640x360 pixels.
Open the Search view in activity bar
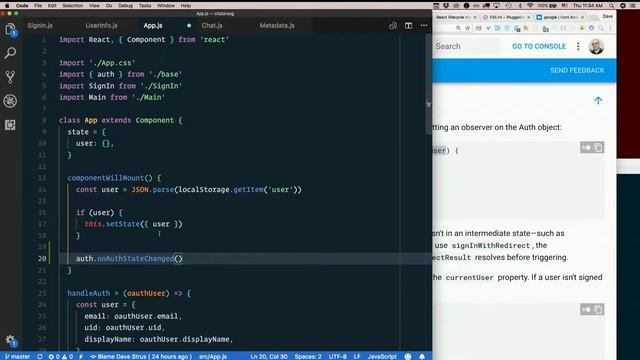click(10, 53)
